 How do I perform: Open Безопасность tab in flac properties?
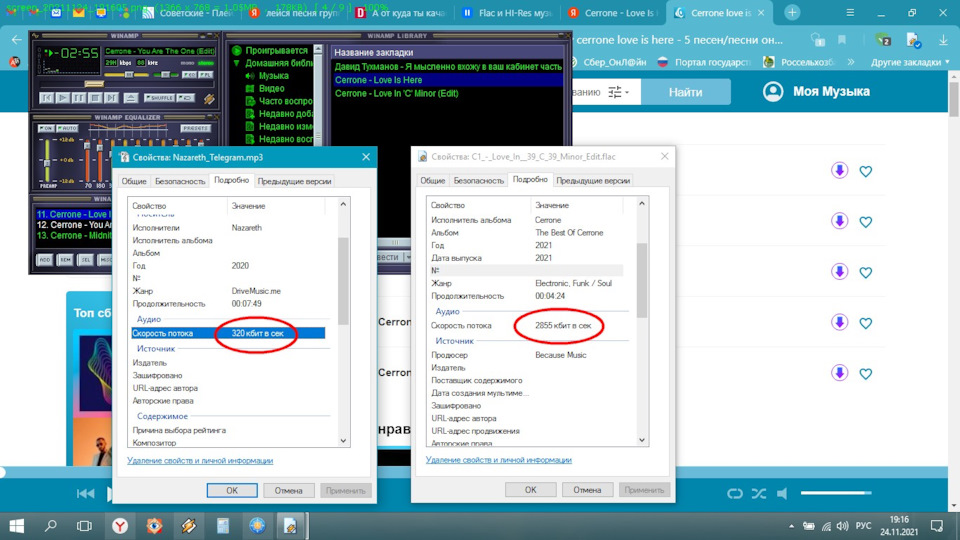(478, 181)
